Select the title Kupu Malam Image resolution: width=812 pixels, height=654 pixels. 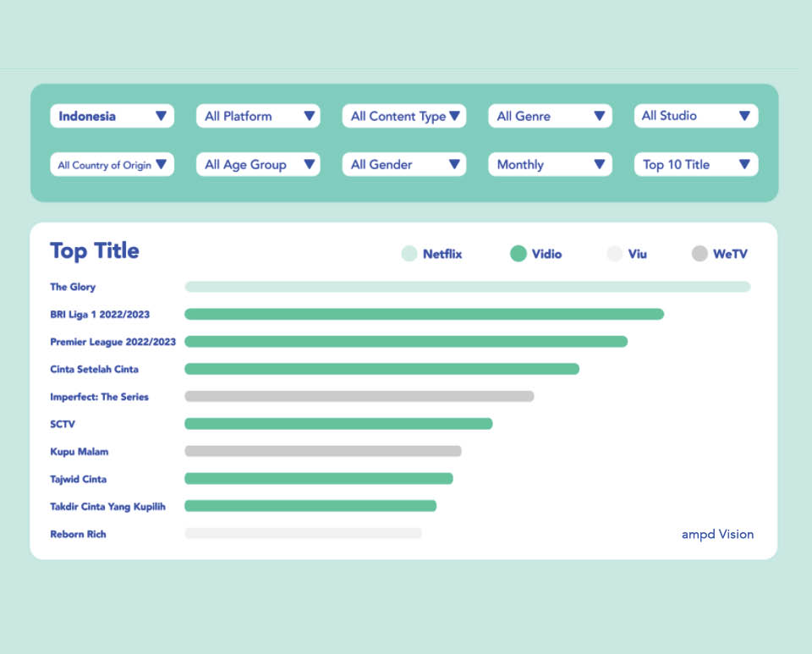coord(80,452)
